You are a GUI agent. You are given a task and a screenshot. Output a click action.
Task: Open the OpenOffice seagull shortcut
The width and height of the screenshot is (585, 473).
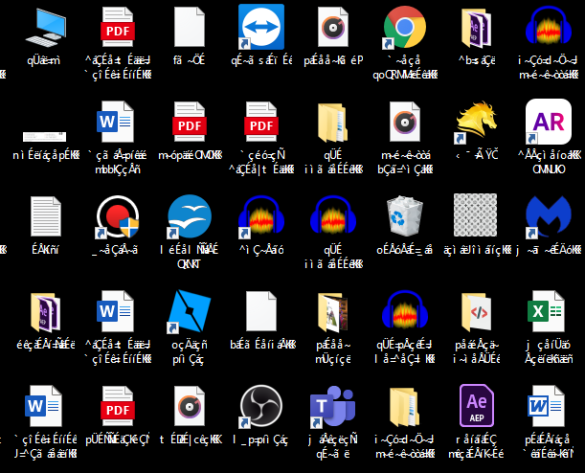[189, 217]
